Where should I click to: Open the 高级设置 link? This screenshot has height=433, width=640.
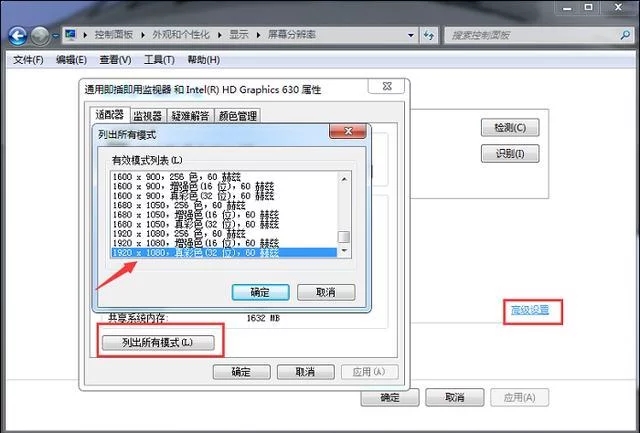(532, 310)
